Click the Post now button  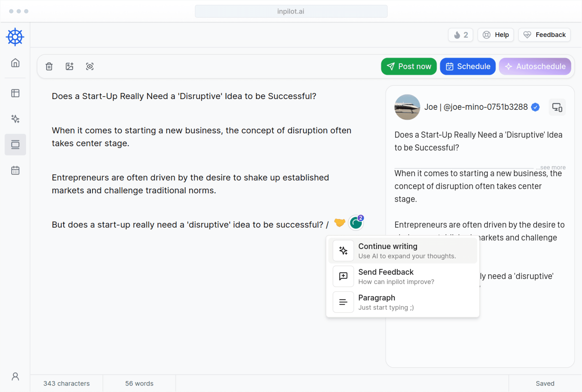409,66
